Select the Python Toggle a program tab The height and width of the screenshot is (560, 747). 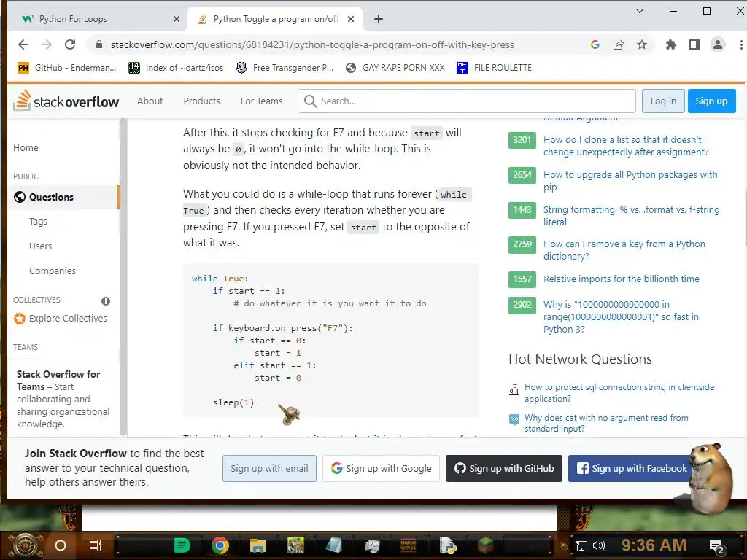(x=275, y=19)
